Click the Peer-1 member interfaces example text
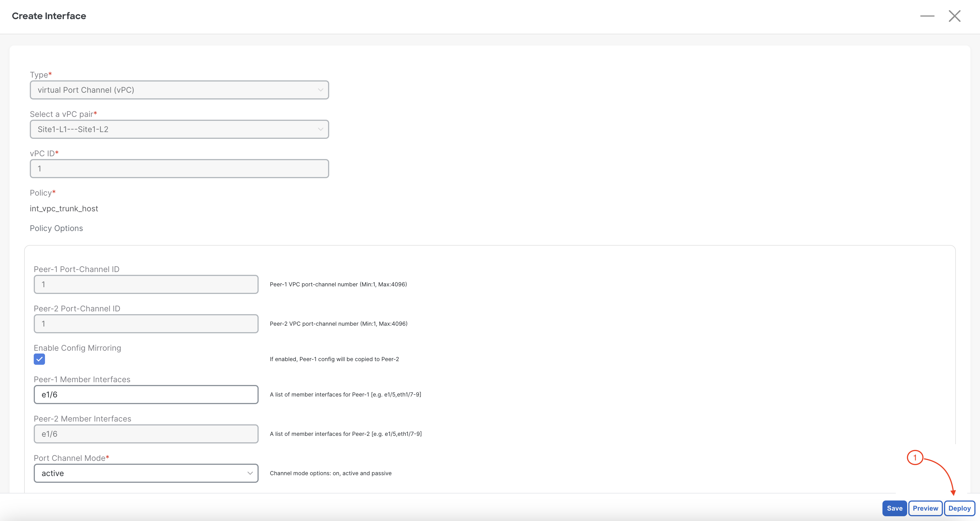The image size is (980, 521). coord(346,394)
